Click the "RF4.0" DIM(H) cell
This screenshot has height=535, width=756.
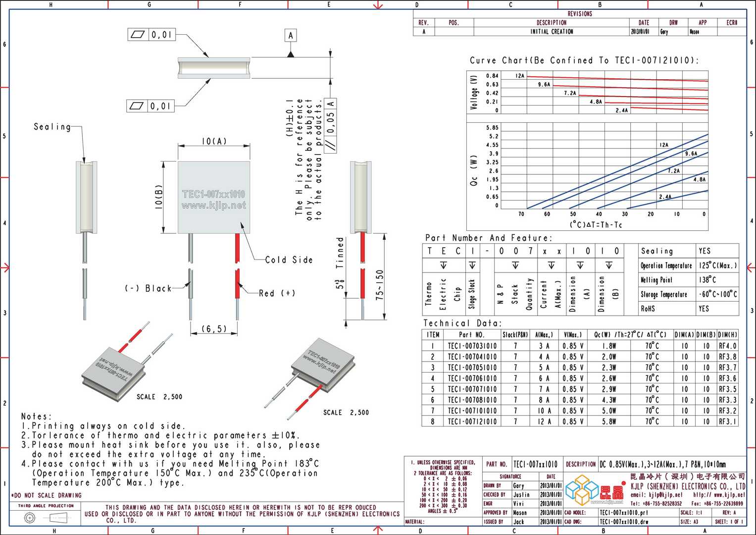point(727,346)
